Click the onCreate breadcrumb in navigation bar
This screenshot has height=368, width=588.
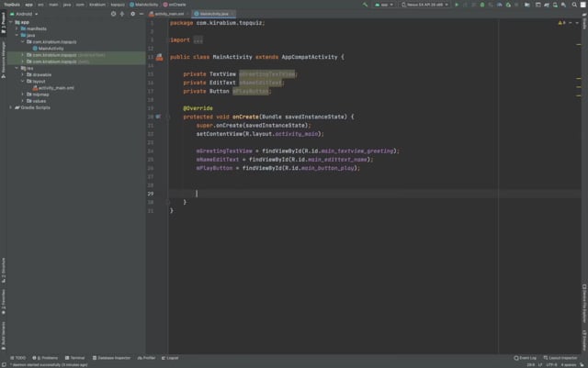(x=175, y=5)
